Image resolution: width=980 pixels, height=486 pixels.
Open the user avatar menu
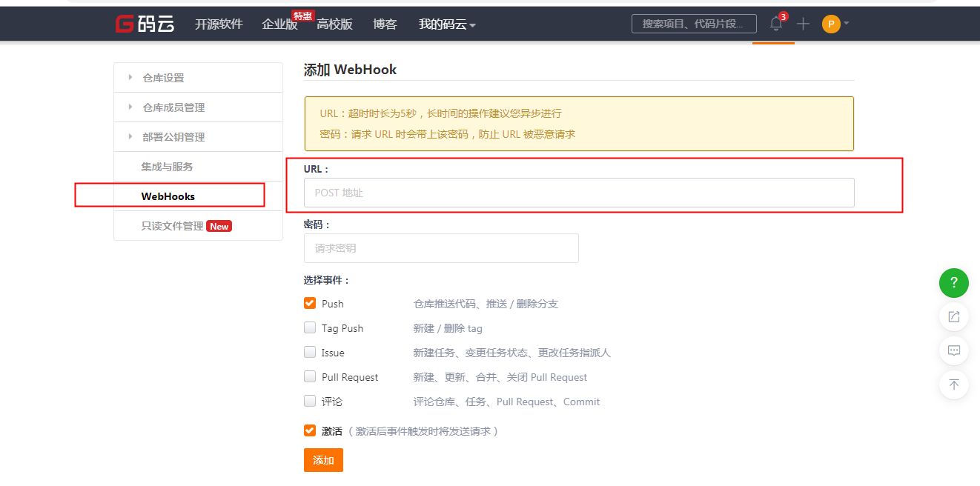point(831,24)
